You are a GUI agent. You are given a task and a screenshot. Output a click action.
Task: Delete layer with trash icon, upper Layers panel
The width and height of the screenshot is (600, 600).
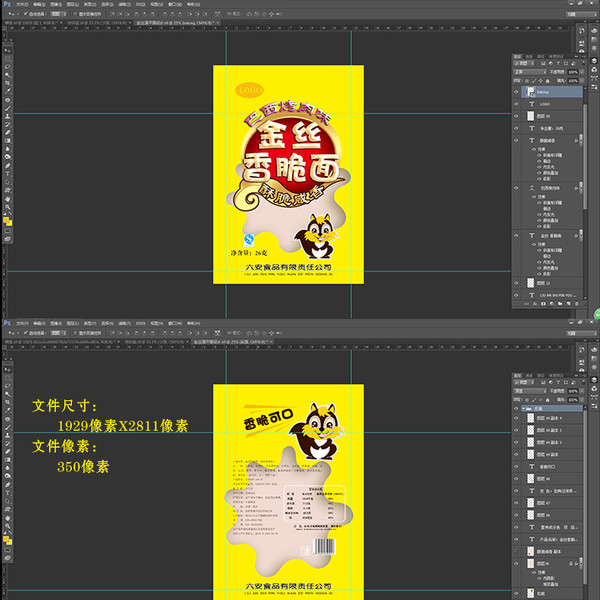577,304
